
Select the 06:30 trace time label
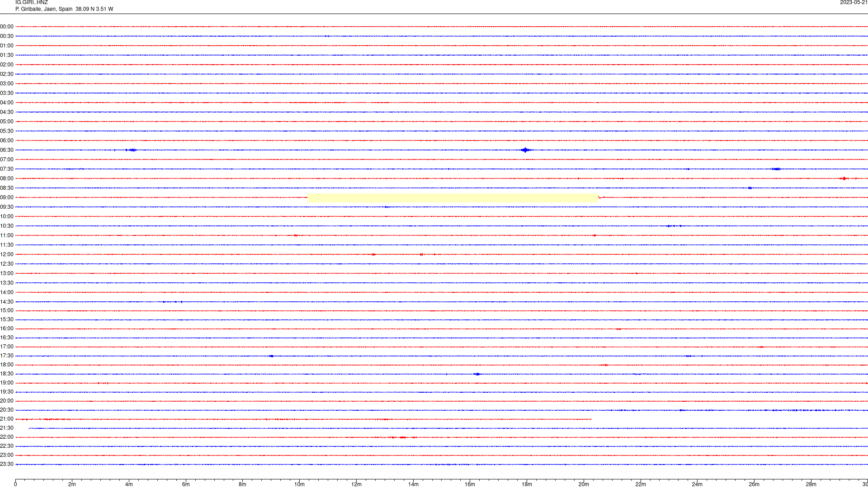[x=7, y=150]
